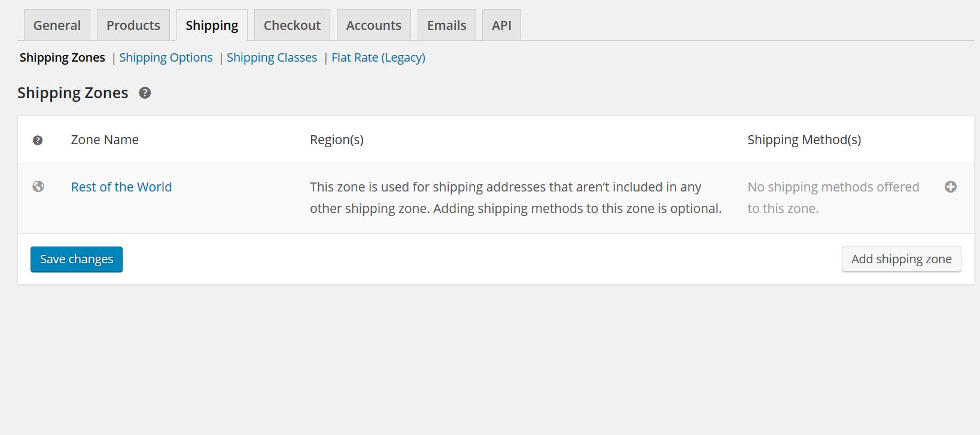
Task: Open the Rest of the World zone
Action: (121, 187)
